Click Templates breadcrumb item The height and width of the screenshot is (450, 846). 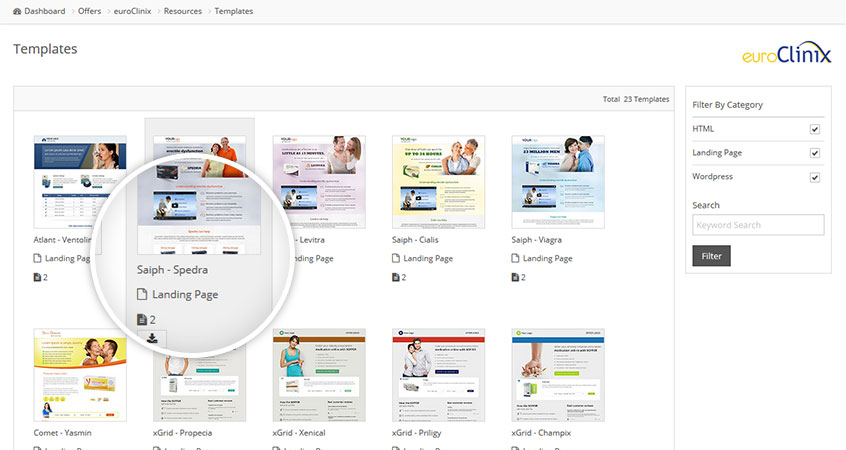tap(234, 11)
